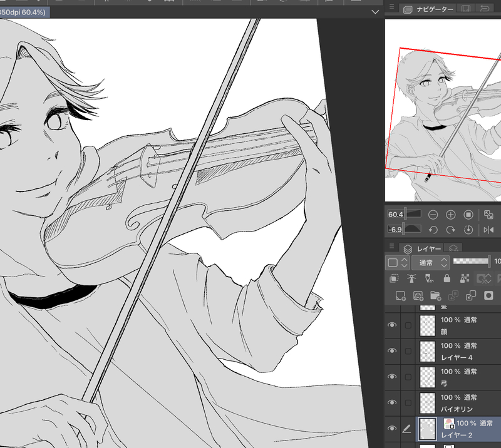Flip the canvas horizontally in Navigator
Viewport: 501px width, 448px height.
[488, 230]
